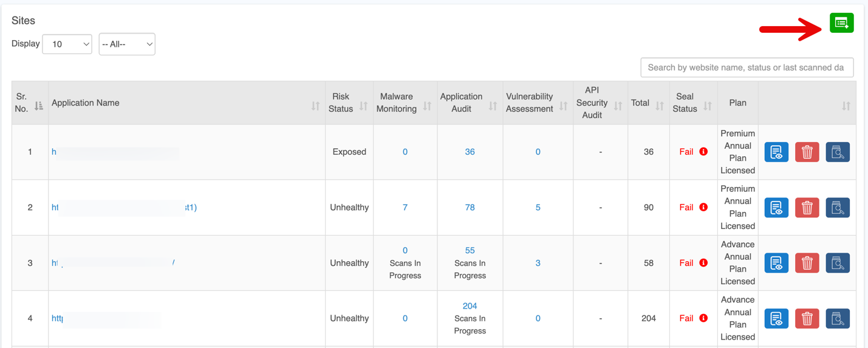The width and height of the screenshot is (868, 348).
Task: Click the green add site icon
Action: tap(841, 23)
